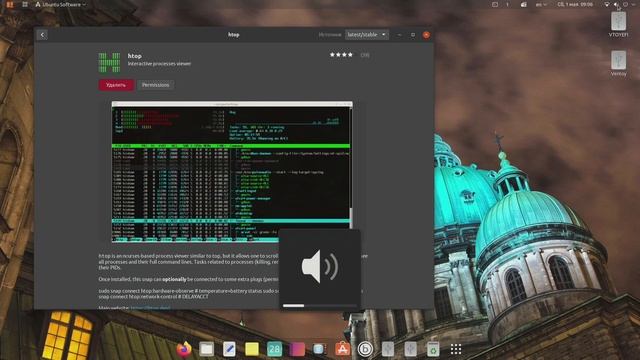
Task: Open the latest/stable channel dropdown
Action: coord(367,35)
